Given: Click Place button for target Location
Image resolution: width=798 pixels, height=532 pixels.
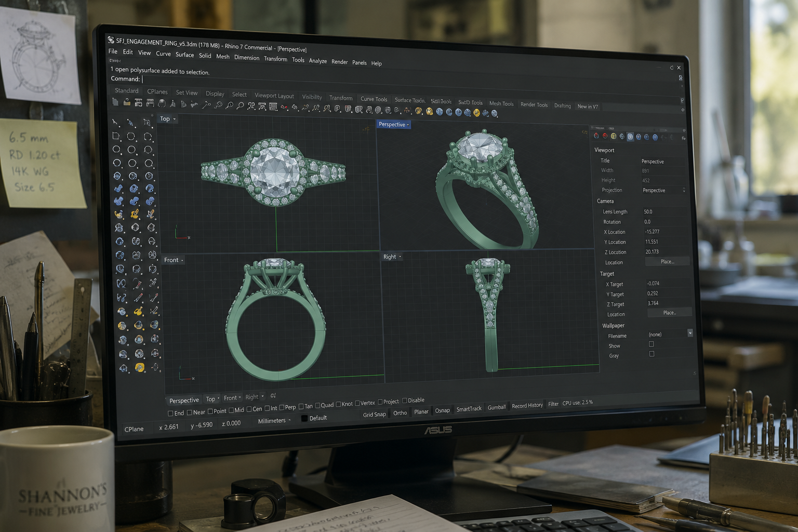Looking at the screenshot, I should tap(670, 312).
